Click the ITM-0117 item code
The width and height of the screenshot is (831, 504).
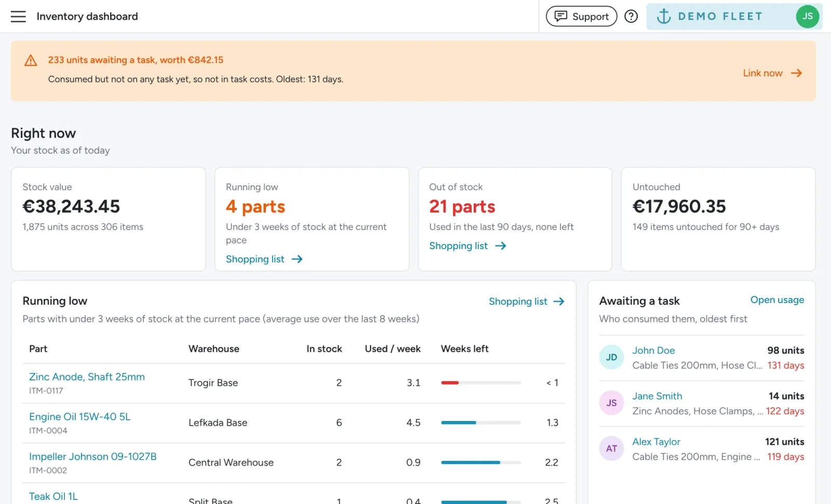(x=46, y=391)
